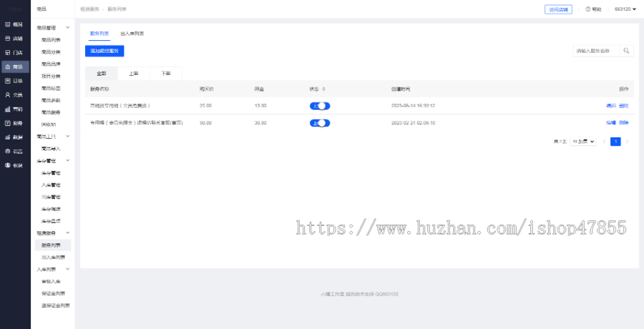This screenshot has width=644, height=329.
Task: Open the 财务 finance icon in the dark sidebar
Action: pos(7,123)
